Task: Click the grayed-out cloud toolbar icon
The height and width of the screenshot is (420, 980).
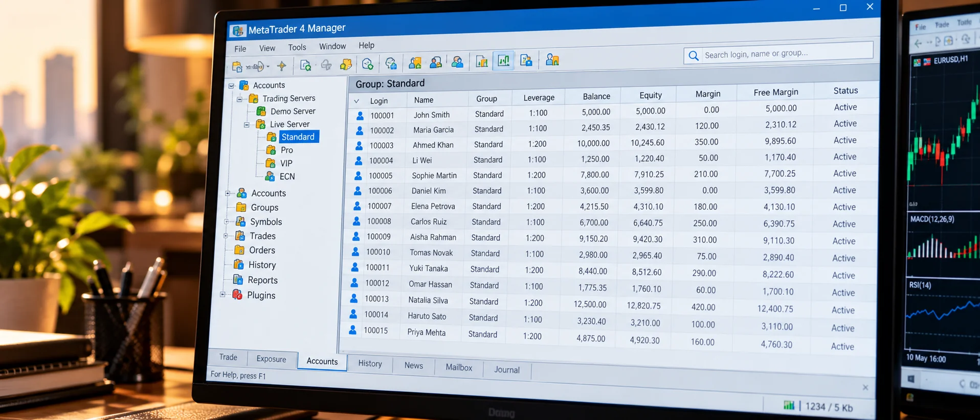Action: coord(326,65)
